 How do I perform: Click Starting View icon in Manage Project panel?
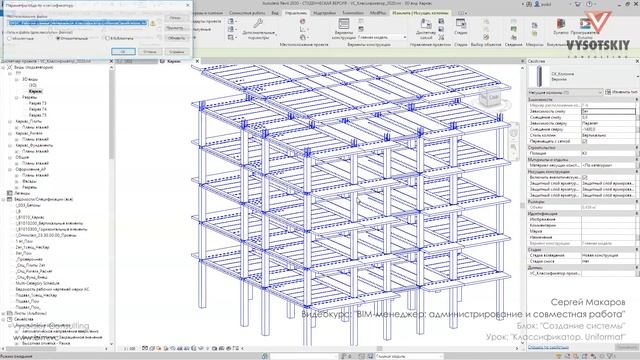pyautogui.click(x=441, y=37)
